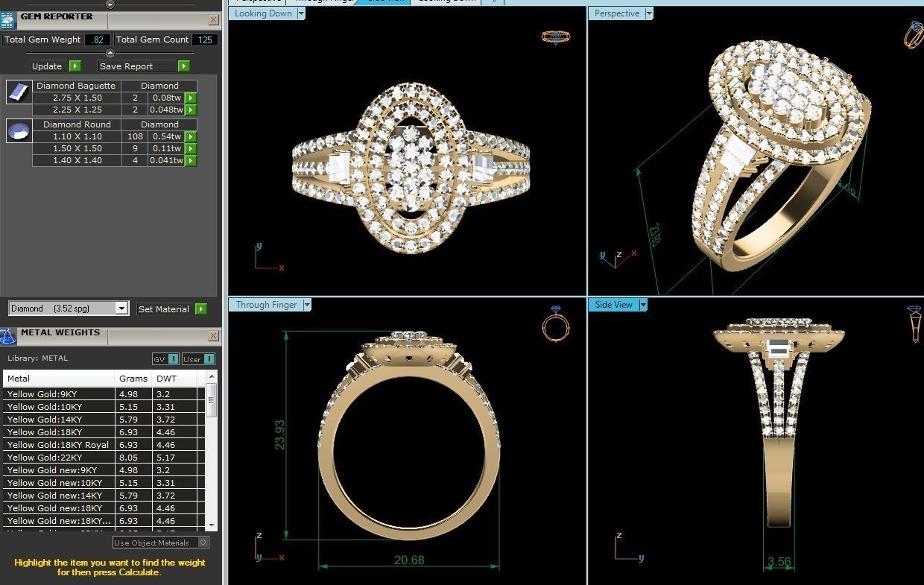Screen dimensions: 924x585
Task: Click the expand arrow above Gem Reporter header
Action: [x=110, y=4]
